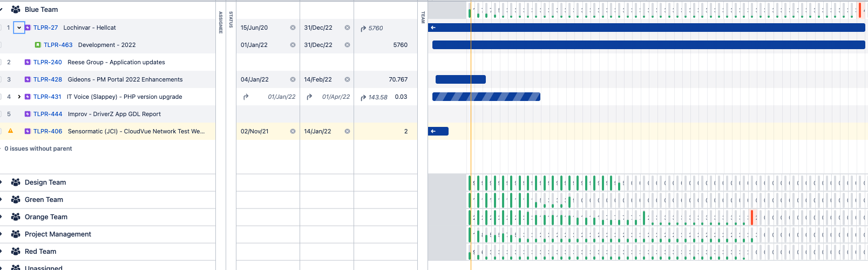Expand the Red Team group row
This screenshot has width=868, height=270.
(2, 252)
